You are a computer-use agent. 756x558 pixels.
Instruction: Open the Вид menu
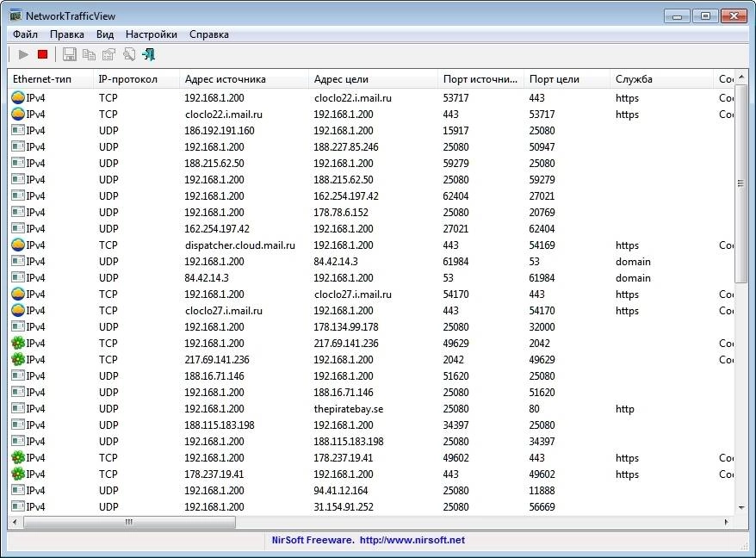click(105, 34)
